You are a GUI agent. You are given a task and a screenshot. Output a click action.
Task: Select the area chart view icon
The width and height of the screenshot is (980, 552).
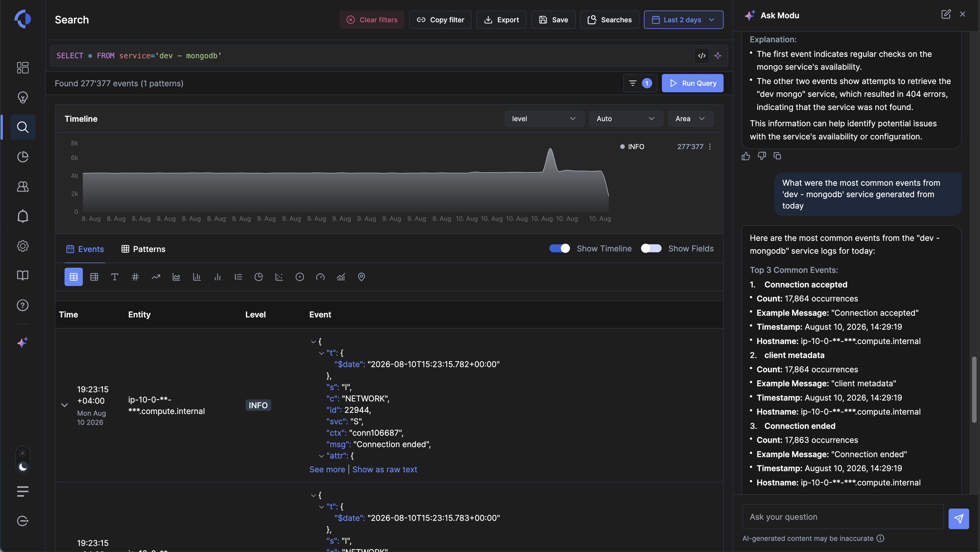(176, 277)
